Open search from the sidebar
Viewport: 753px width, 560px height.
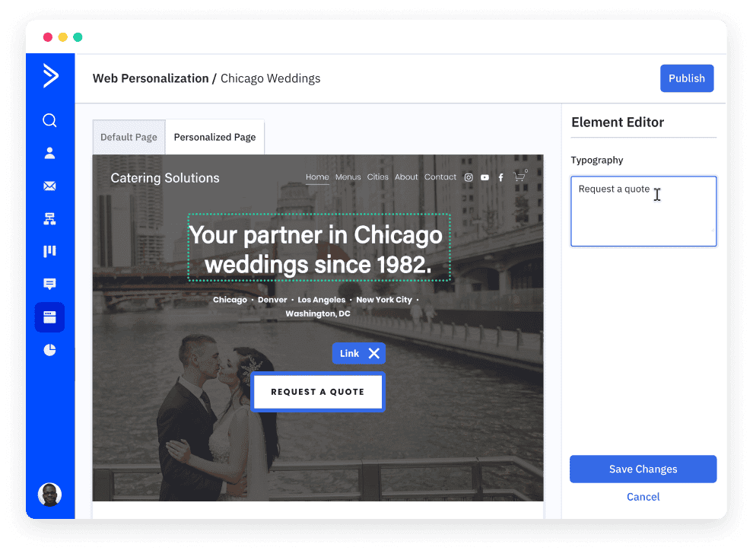tap(49, 120)
